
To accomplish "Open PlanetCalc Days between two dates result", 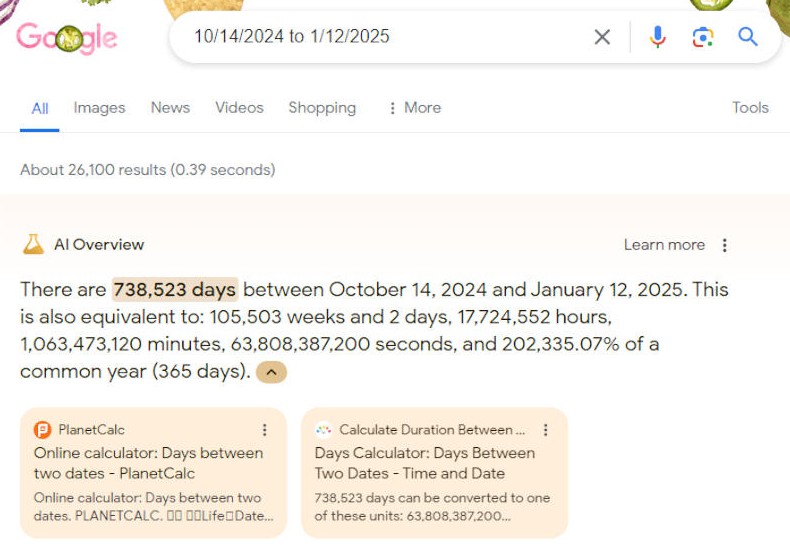I will [148, 463].
